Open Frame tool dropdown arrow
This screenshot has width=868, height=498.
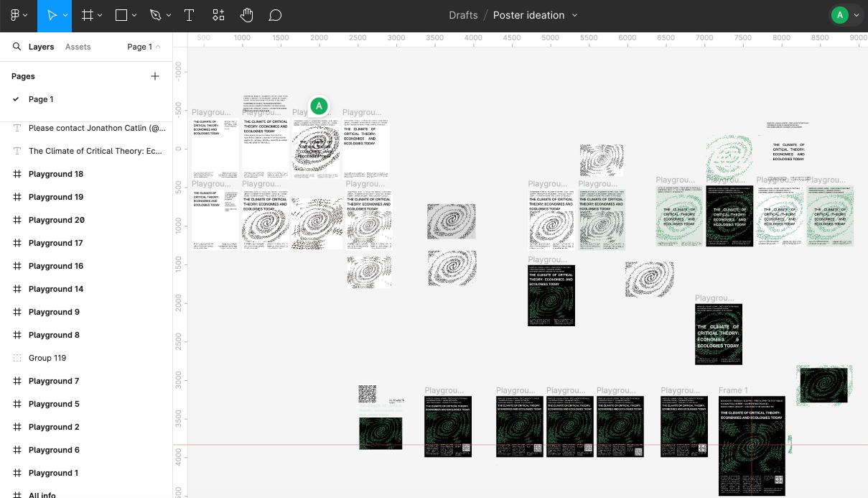(100, 16)
